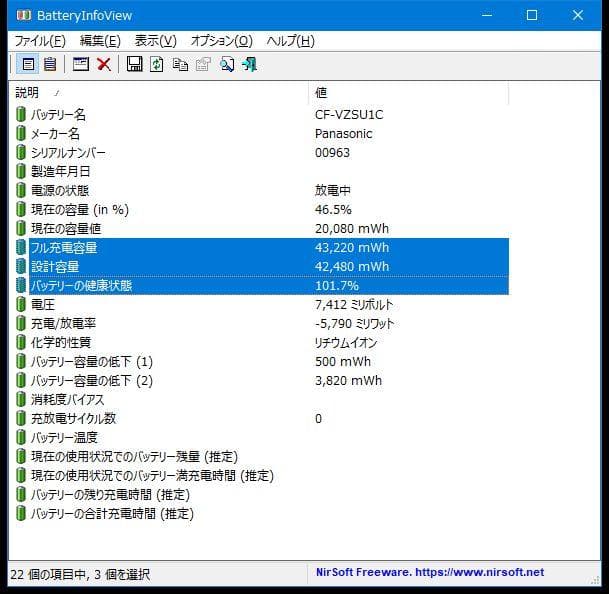Screen dimensions: 609x594
Task: Click the 46.5% capacity value
Action: [x=333, y=209]
